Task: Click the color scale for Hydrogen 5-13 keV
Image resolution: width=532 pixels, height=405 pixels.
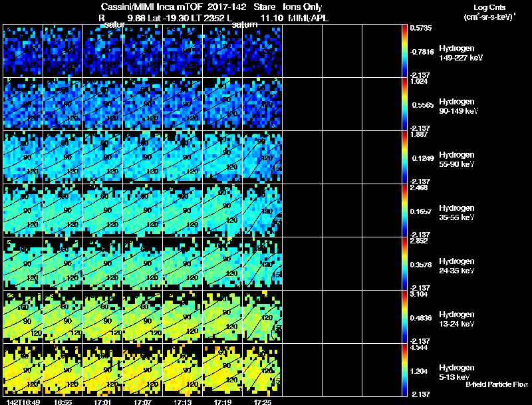Action: 404,370
